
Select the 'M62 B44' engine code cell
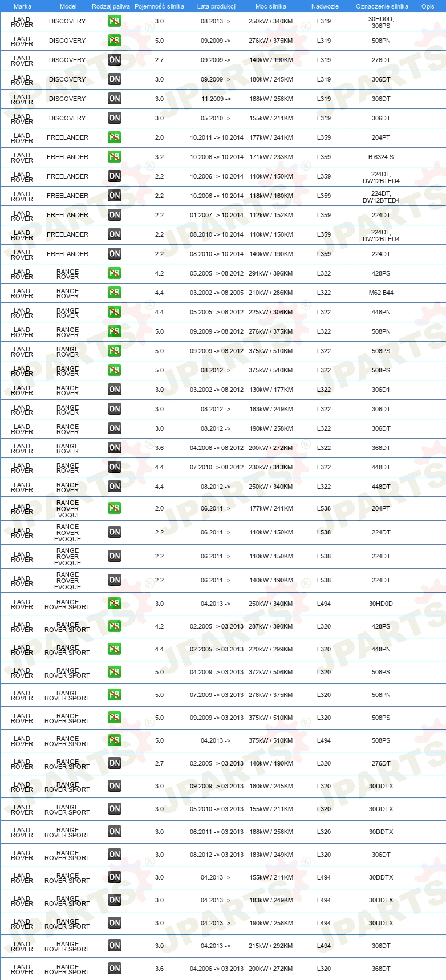click(381, 293)
